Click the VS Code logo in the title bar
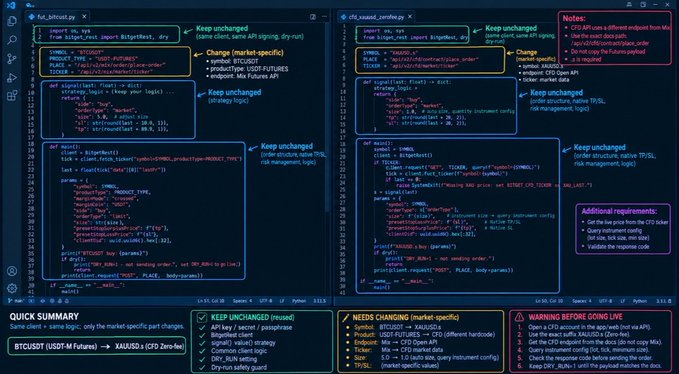The image size is (679, 374). 12,5
